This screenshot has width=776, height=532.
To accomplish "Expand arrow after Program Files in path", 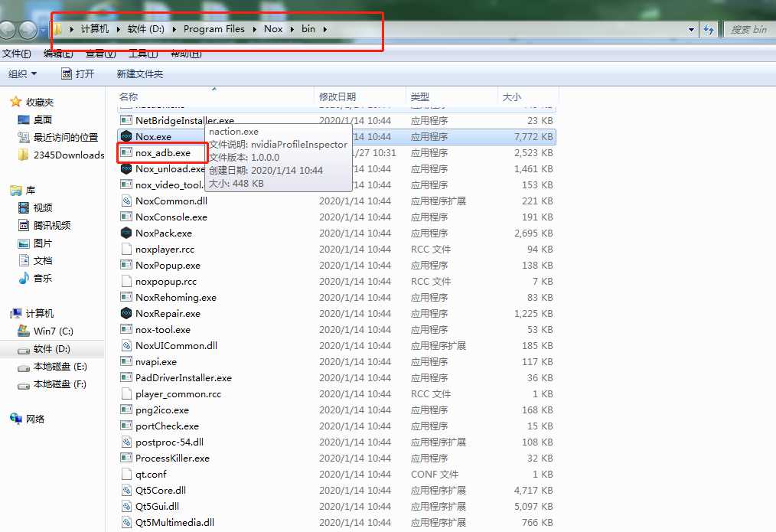I will pyautogui.click(x=254, y=29).
